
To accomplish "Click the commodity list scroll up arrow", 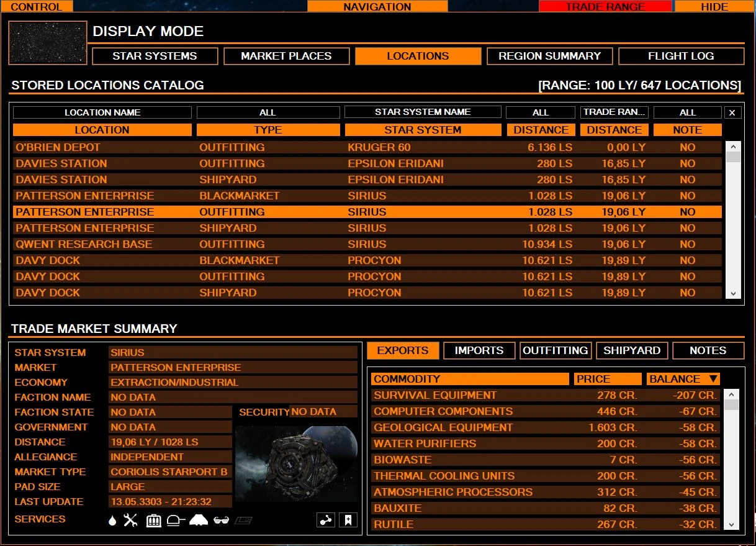I will [732, 394].
